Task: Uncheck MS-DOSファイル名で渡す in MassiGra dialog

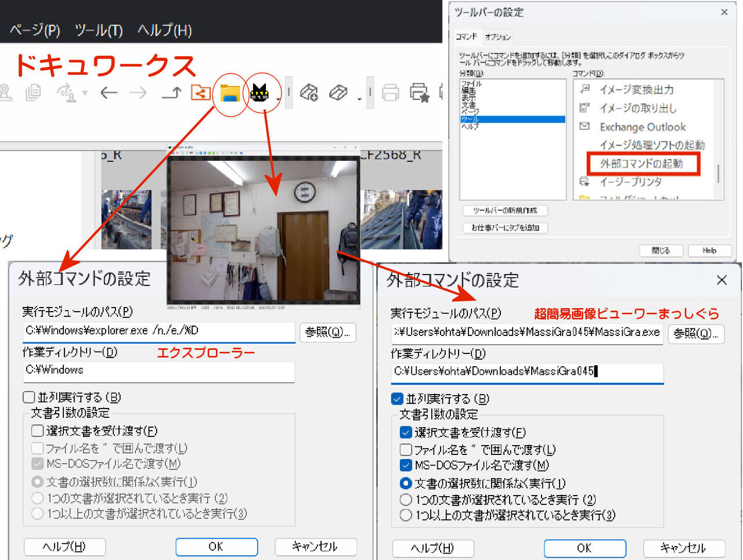Action: [x=406, y=465]
